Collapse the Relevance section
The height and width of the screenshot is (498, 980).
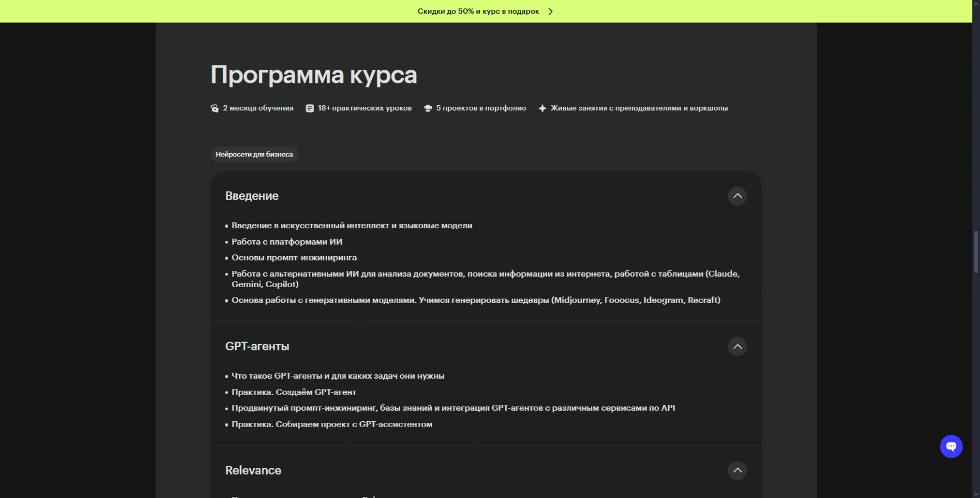738,470
